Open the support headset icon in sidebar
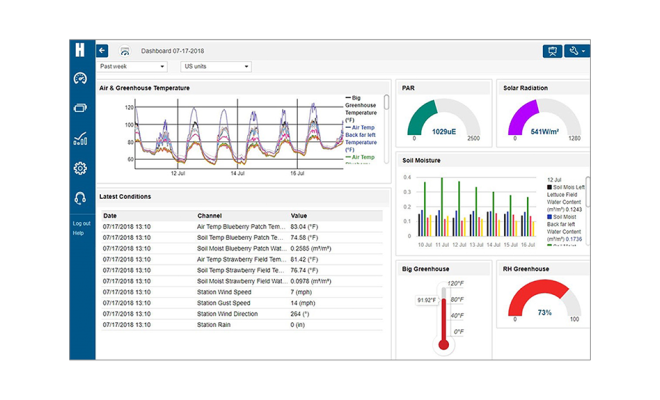 pos(80,198)
